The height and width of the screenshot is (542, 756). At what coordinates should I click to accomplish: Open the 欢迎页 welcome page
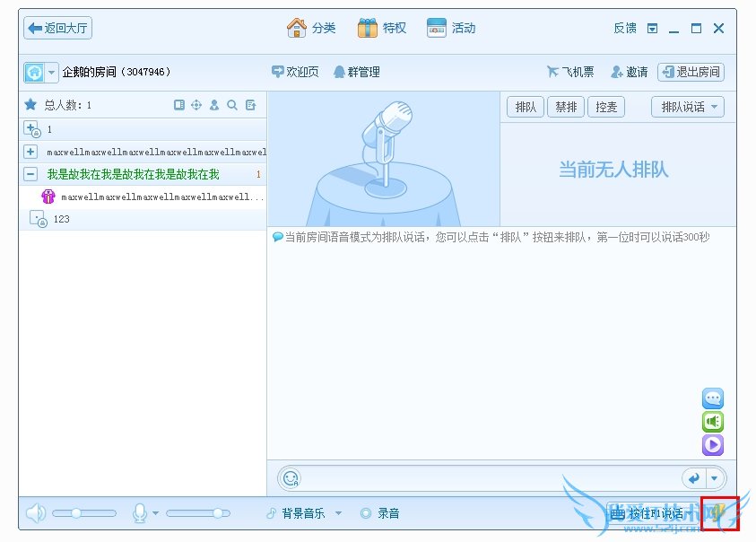[295, 72]
